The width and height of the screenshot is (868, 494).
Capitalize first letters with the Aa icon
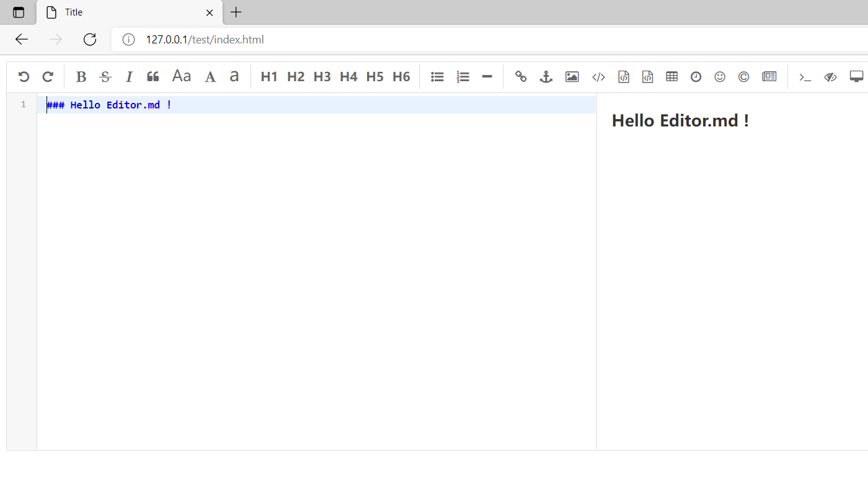[x=182, y=76]
